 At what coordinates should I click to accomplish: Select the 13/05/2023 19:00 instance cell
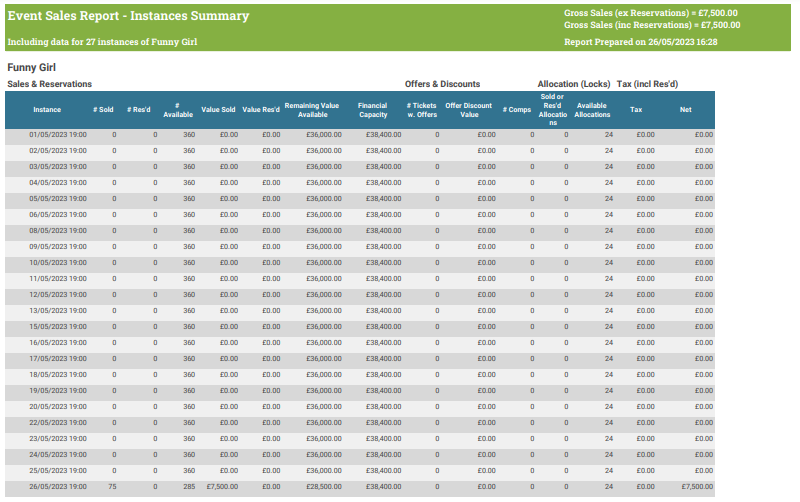[58, 311]
